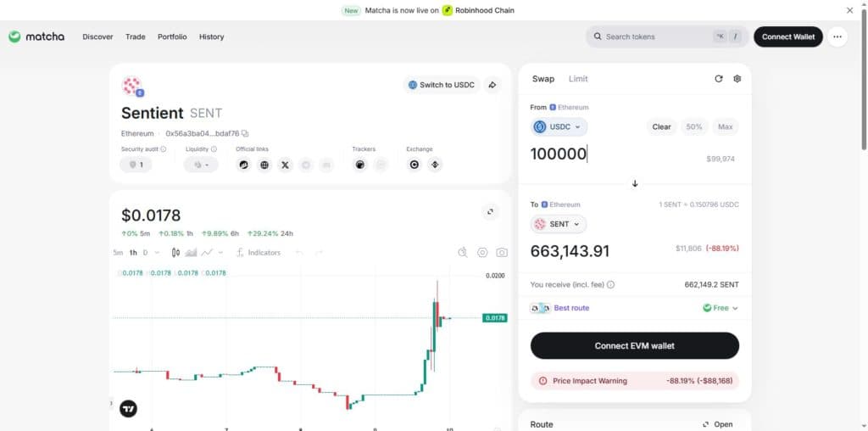Copy the SENT contract address
The width and height of the screenshot is (868, 431).
tap(245, 133)
